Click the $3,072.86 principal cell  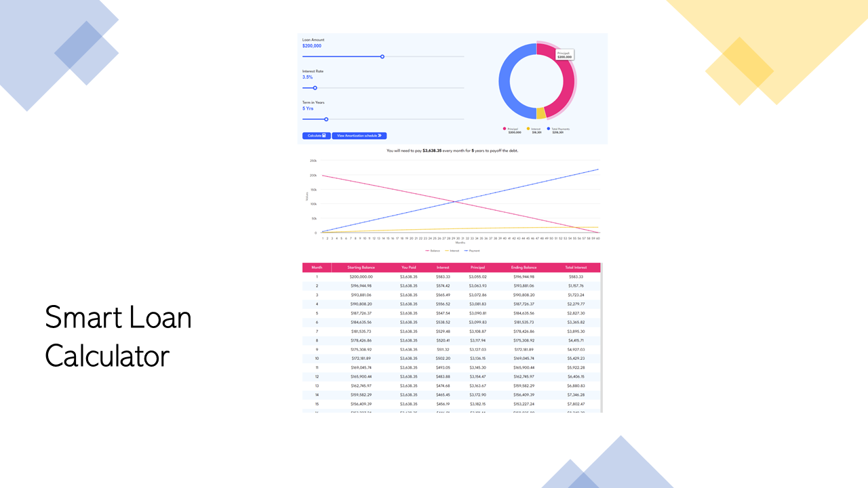(477, 295)
